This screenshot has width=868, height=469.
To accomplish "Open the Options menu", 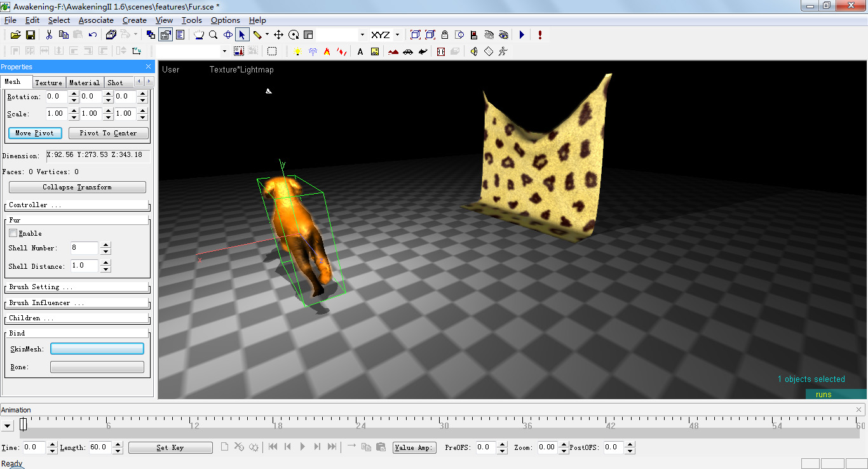I will coord(225,20).
